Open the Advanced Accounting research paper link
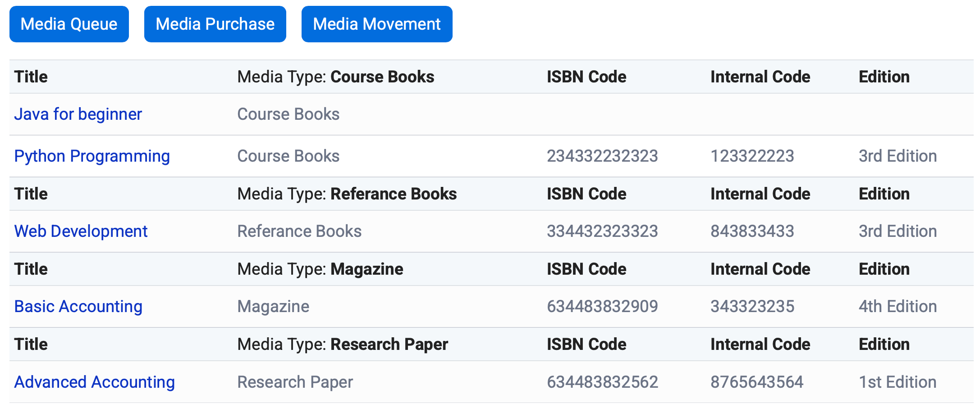The image size is (980, 408). point(94,382)
